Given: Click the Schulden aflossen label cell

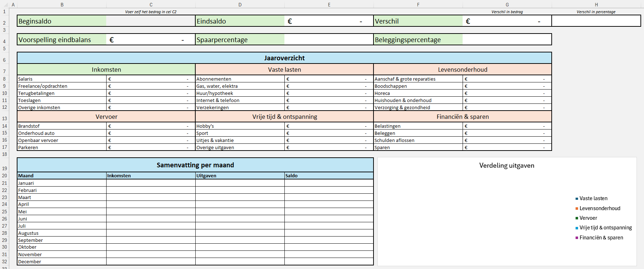Looking at the screenshot, I should click(x=418, y=140).
